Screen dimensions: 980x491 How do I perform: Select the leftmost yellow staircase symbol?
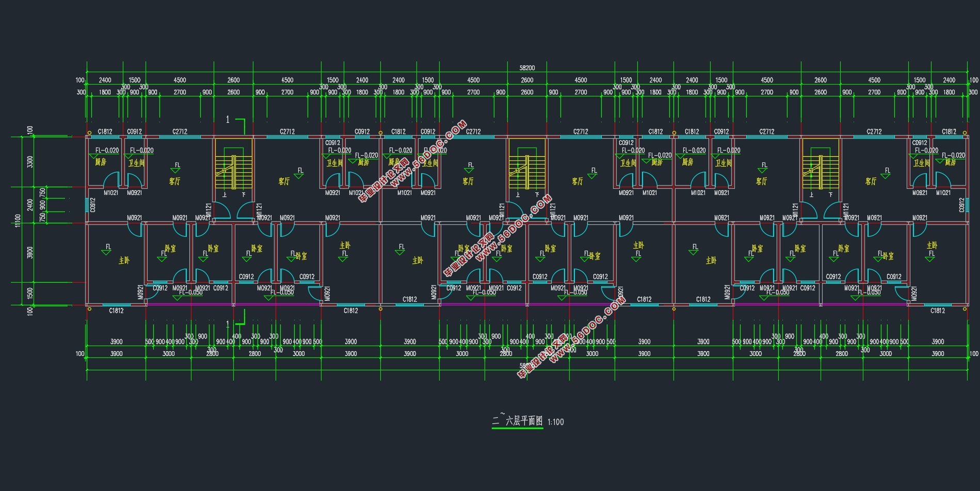click(x=234, y=164)
